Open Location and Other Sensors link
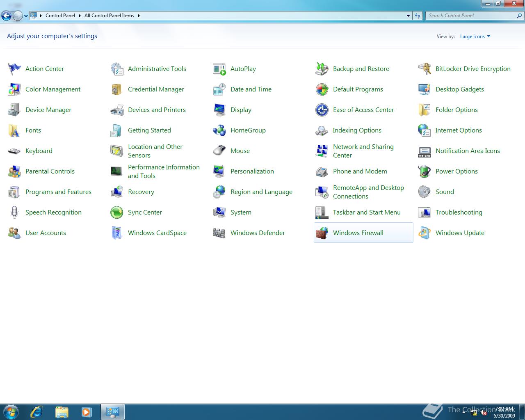The width and height of the screenshot is (525, 420). [155, 151]
